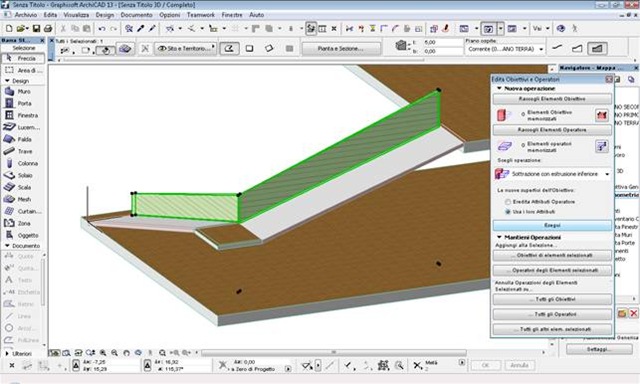Choose the Porta door tool
Image resolution: width=640 pixels, height=384 pixels.
coord(23,104)
